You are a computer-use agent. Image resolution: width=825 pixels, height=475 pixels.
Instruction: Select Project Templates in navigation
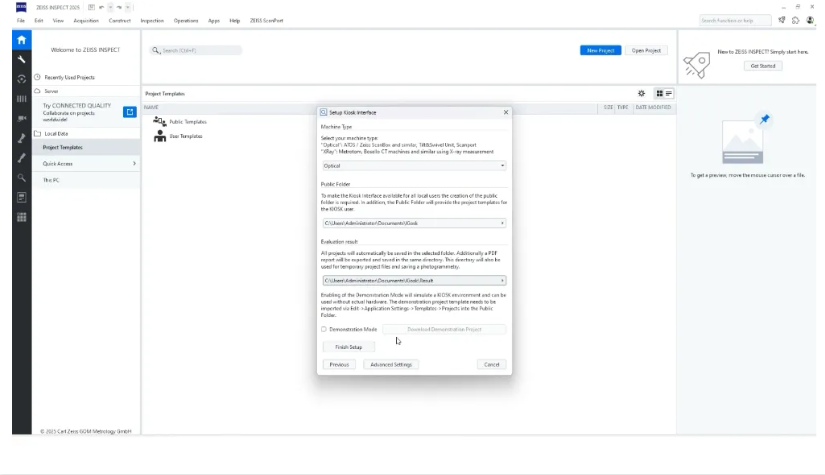point(86,147)
